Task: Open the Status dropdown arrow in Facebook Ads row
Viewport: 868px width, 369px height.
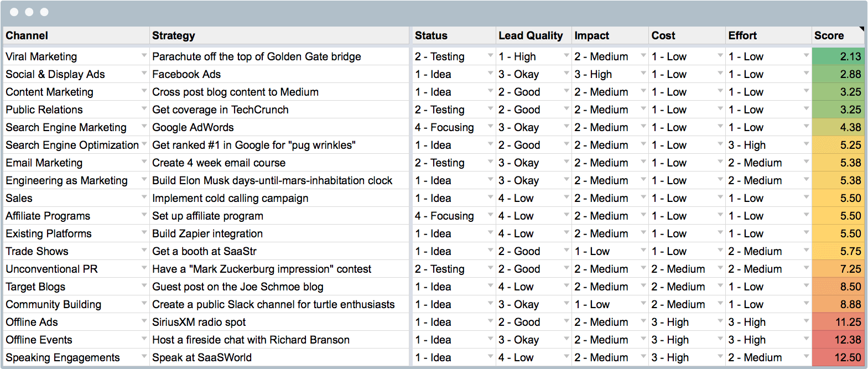Action: pyautogui.click(x=490, y=73)
